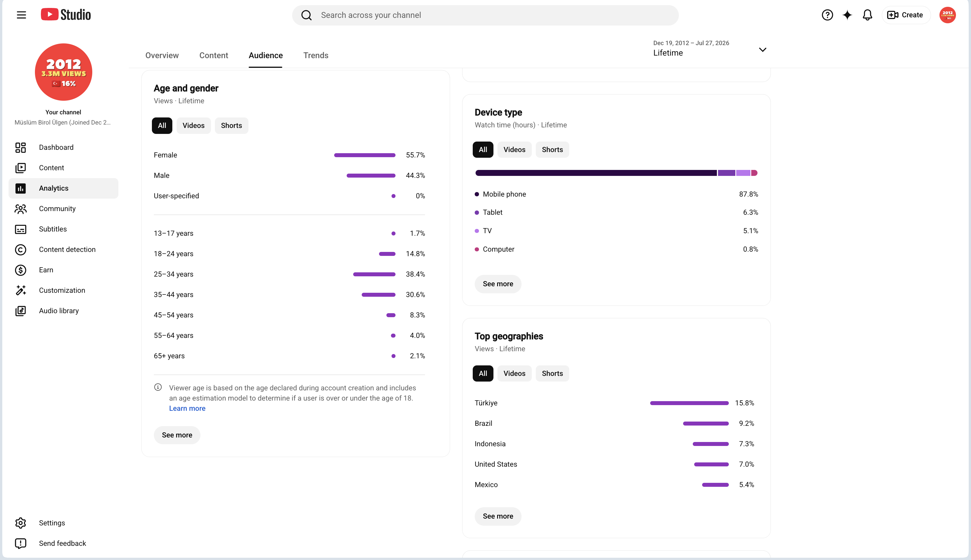971x560 pixels.
Task: Click the Audio library icon
Action: tap(21, 311)
